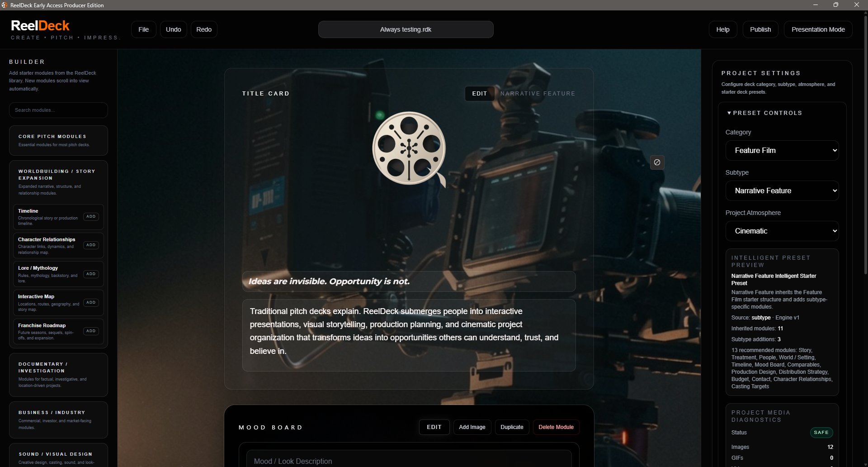The height and width of the screenshot is (467, 868).
Task: Click EDIT on the Mood Board
Action: coord(434,427)
